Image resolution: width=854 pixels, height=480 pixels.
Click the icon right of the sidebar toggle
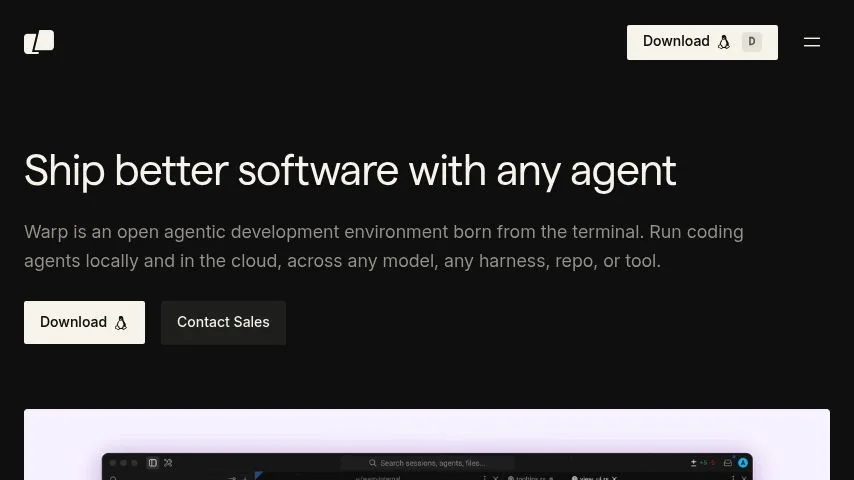168,463
